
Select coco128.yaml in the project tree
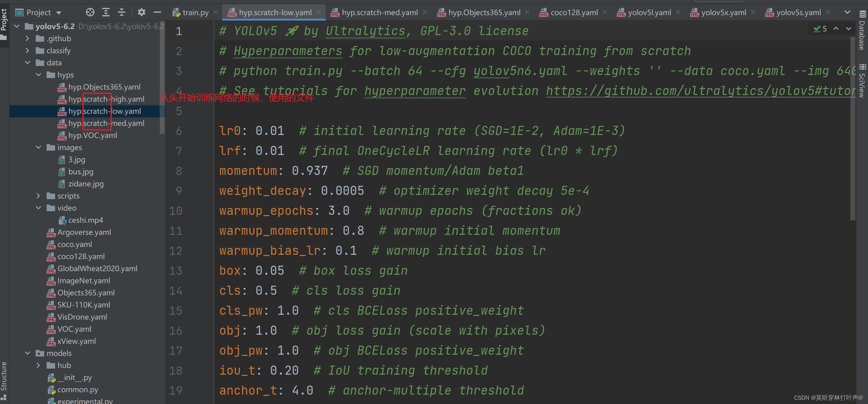[x=81, y=256]
